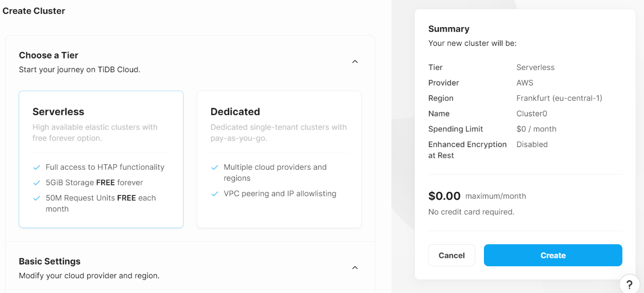644x293 pixels.
Task: Click the Cancel button
Action: click(451, 255)
